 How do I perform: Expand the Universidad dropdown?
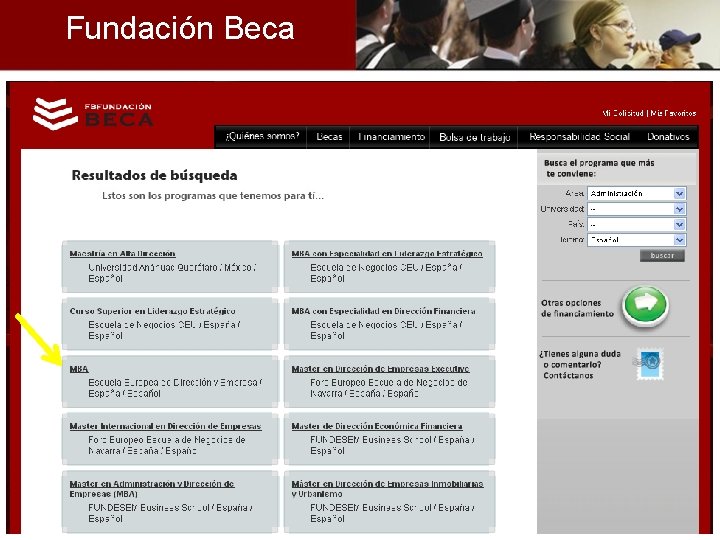pos(636,209)
